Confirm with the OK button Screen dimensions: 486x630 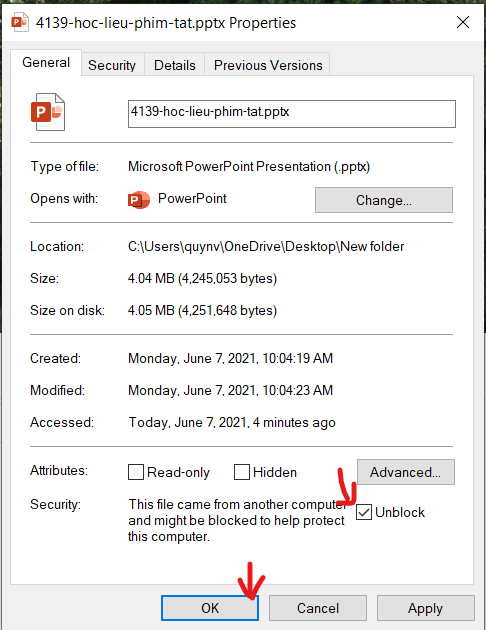(210, 608)
